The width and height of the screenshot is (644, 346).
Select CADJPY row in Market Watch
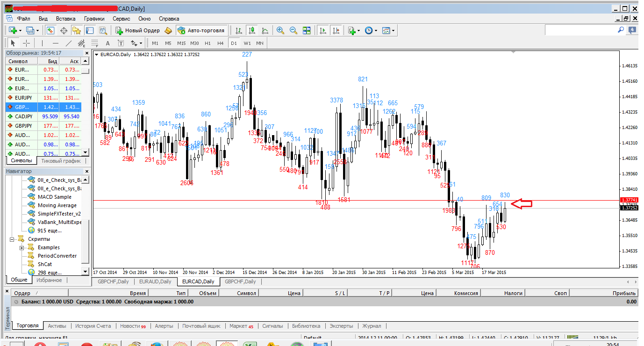coord(43,116)
